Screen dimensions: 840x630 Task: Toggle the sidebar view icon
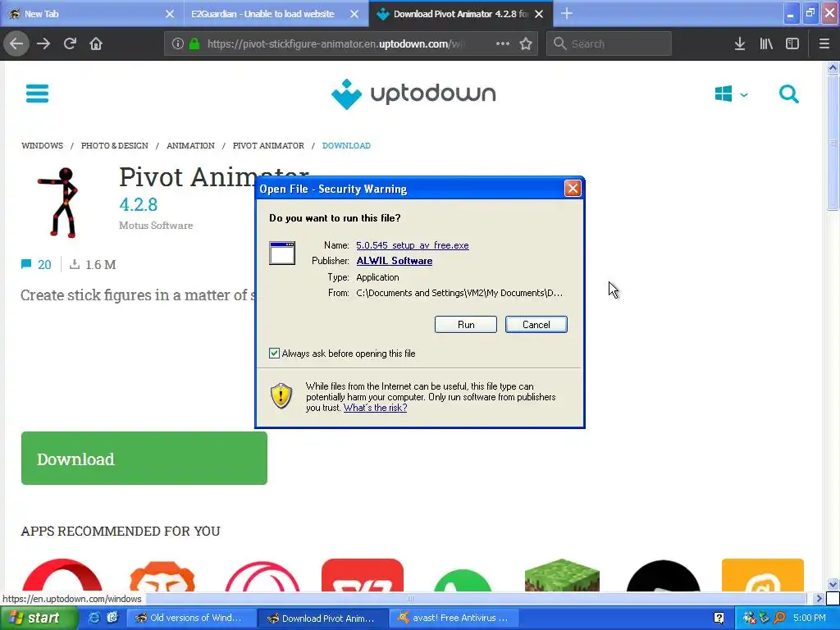pyautogui.click(x=792, y=43)
